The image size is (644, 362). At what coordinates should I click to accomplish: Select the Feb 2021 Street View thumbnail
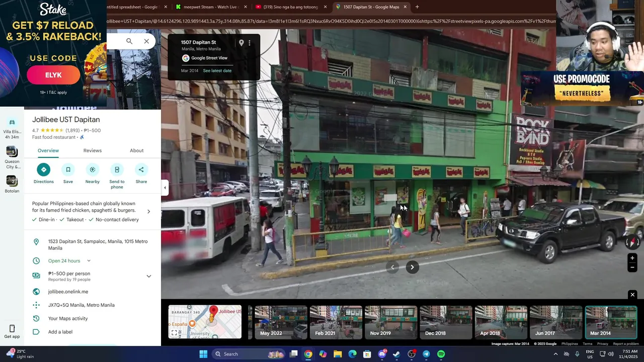(336, 322)
